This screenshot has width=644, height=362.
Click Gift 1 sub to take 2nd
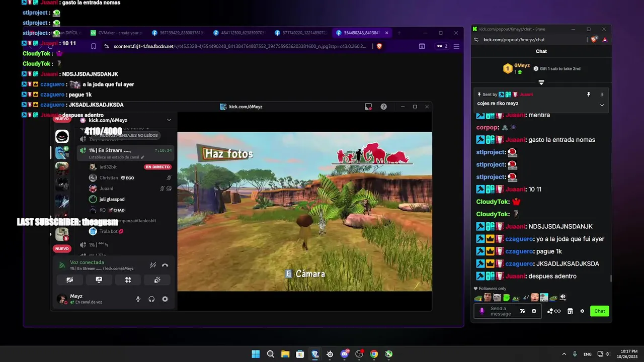(x=556, y=68)
